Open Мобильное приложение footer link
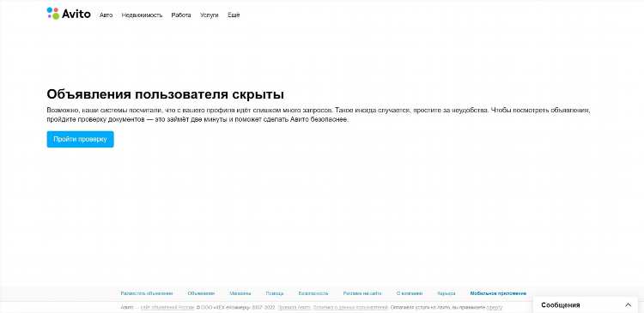Image resolution: width=644 pixels, height=313 pixels. pos(498,294)
